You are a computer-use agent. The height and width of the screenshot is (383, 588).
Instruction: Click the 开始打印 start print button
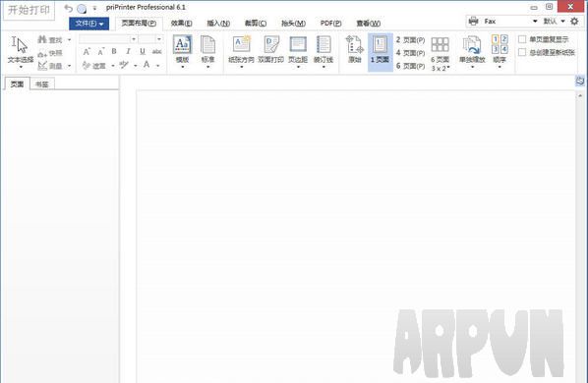point(29,10)
